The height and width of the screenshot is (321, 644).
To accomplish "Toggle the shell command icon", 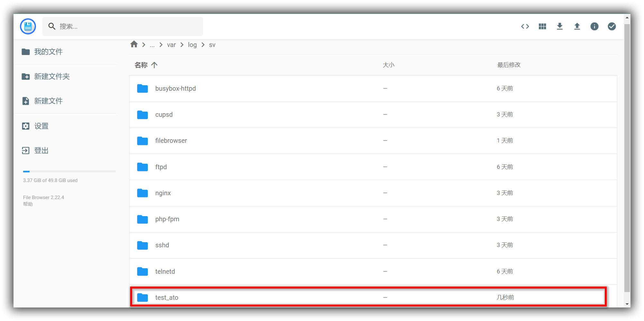I will [525, 26].
